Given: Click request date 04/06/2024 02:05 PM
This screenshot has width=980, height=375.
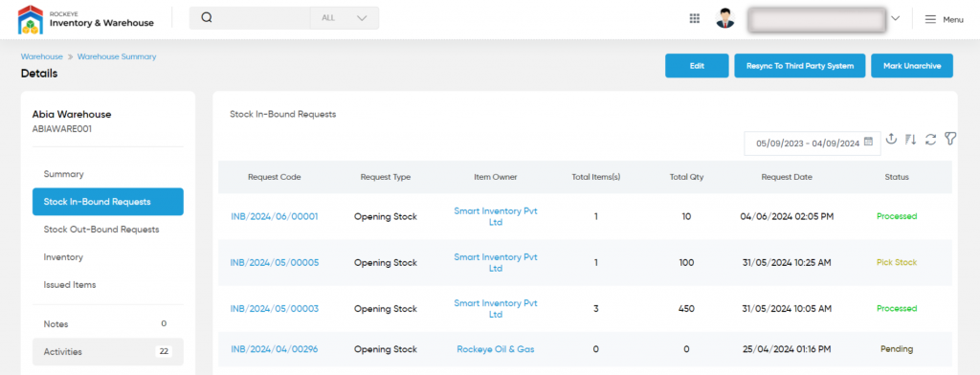Looking at the screenshot, I should (x=787, y=216).
